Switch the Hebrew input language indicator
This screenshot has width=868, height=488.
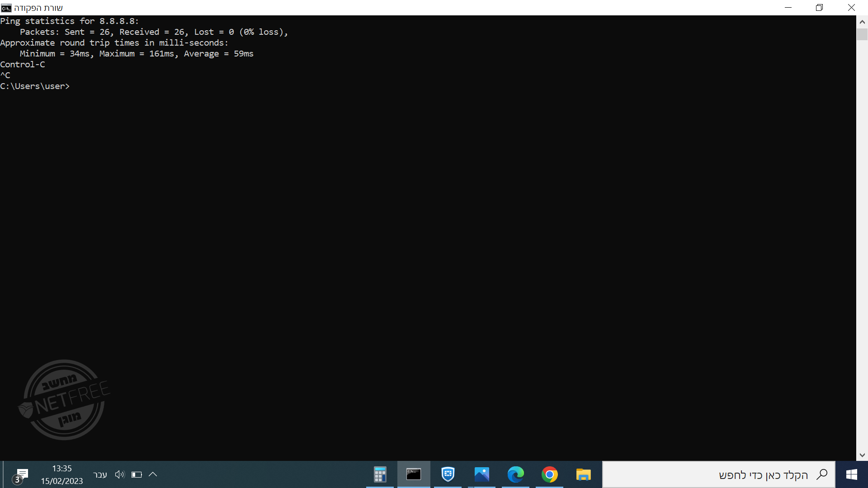point(100,474)
